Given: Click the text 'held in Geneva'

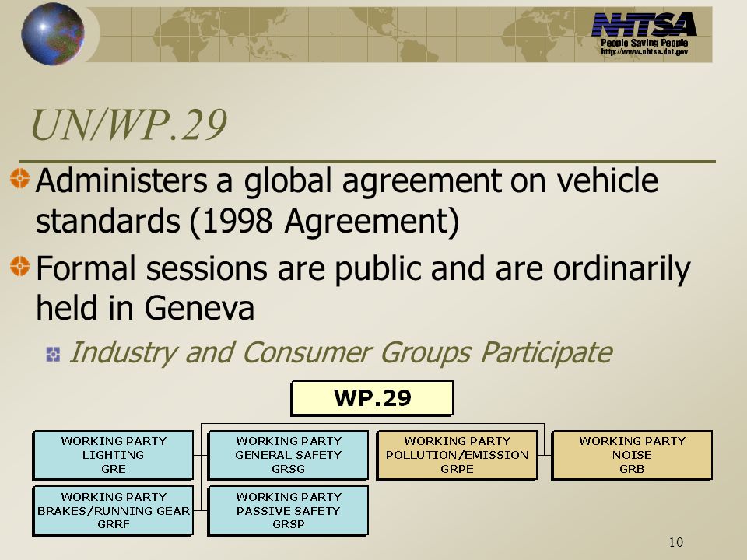Looking at the screenshot, I should (x=146, y=308).
